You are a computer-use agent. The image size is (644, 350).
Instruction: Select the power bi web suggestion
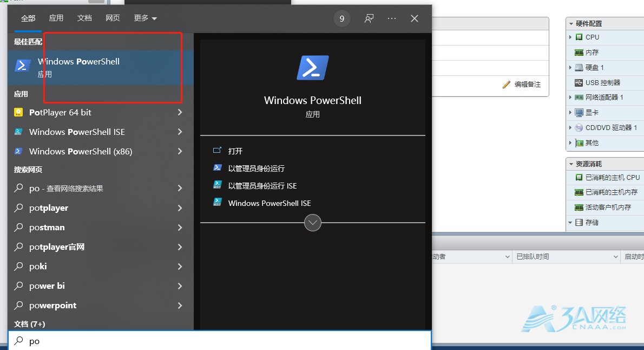[101, 286]
